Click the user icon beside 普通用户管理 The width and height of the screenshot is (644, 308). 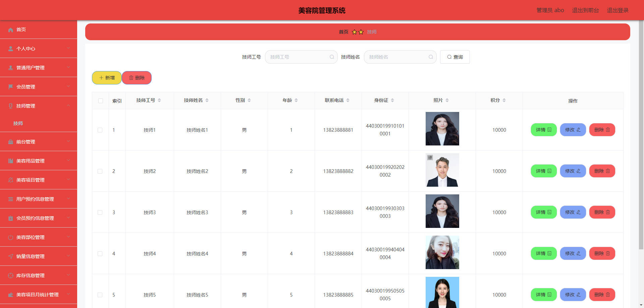[x=11, y=68]
